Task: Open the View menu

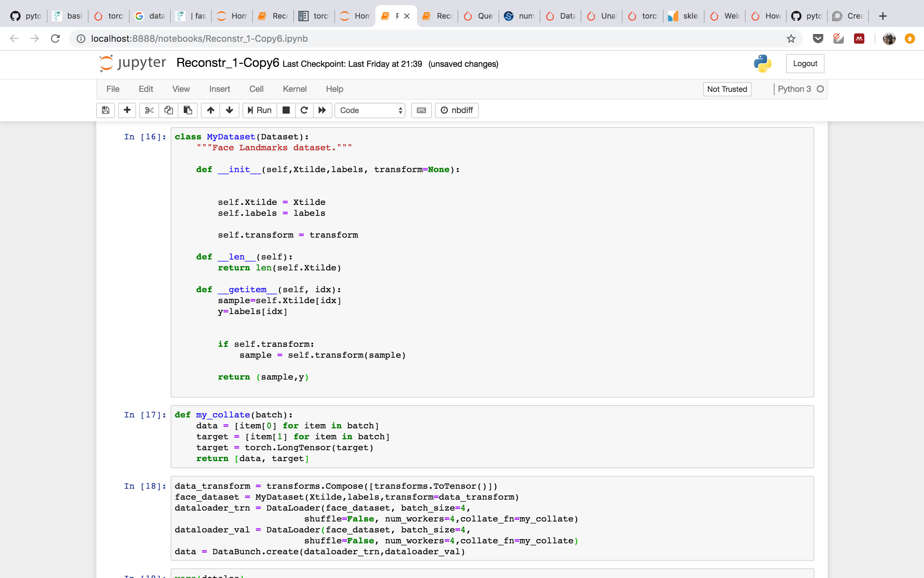Action: pos(181,89)
